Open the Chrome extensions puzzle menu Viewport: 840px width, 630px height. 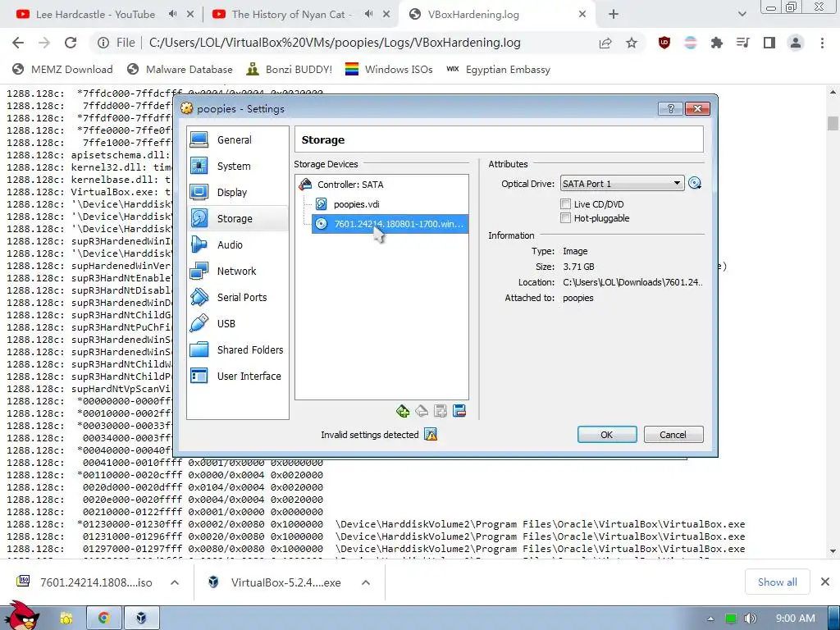tap(717, 43)
